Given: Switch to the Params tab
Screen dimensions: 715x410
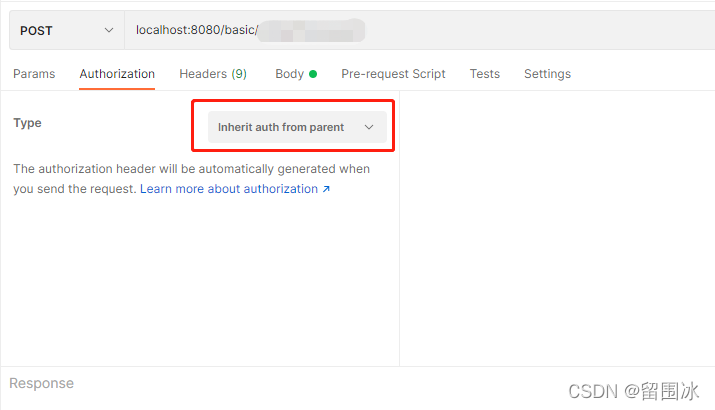Looking at the screenshot, I should (x=34, y=74).
